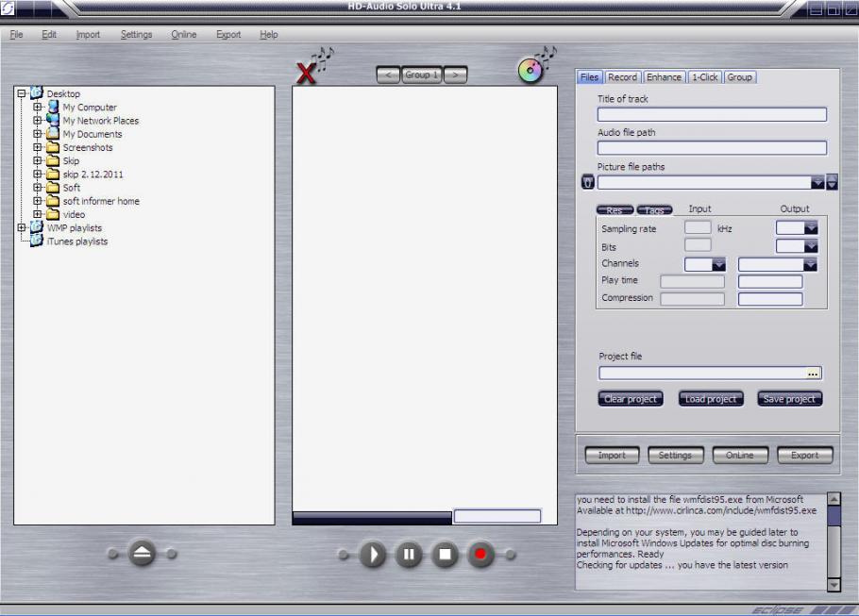Viewport: 859px width, 616px height.
Task: Expand the My Computer node
Action: tap(37, 107)
